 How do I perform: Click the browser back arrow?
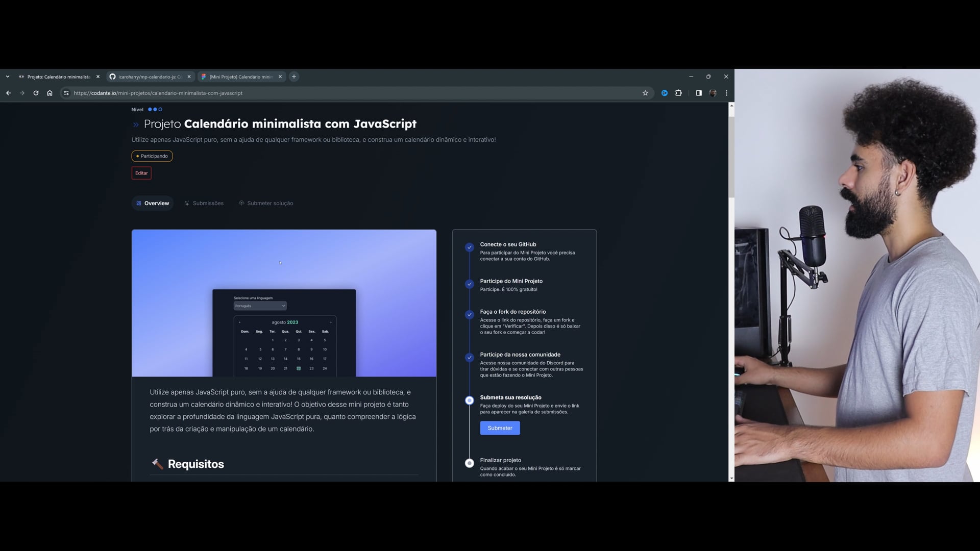[x=8, y=93]
